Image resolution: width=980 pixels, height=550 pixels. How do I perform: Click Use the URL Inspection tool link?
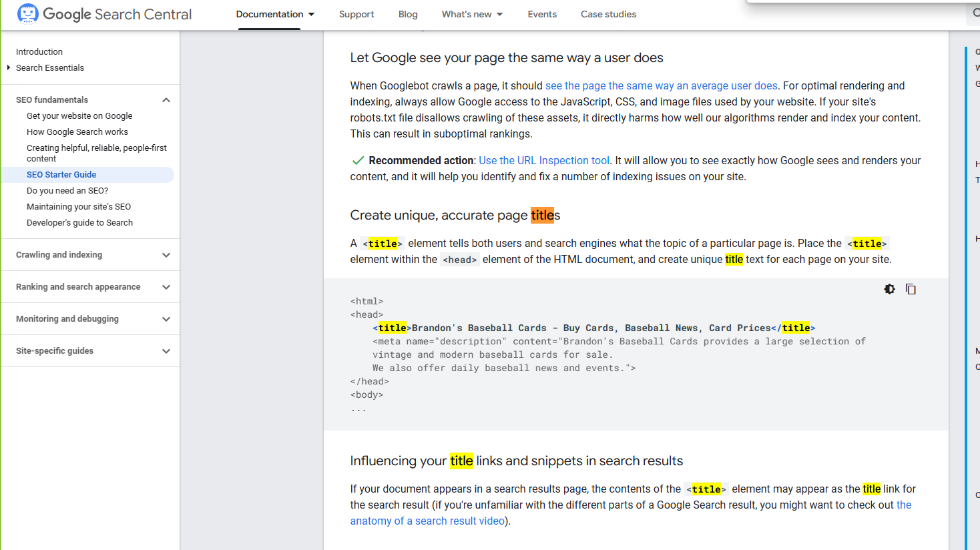tap(543, 160)
